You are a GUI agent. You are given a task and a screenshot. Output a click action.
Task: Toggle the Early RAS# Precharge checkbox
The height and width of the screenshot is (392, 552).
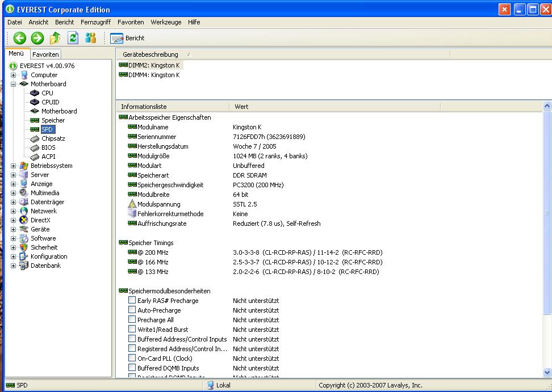click(x=132, y=300)
